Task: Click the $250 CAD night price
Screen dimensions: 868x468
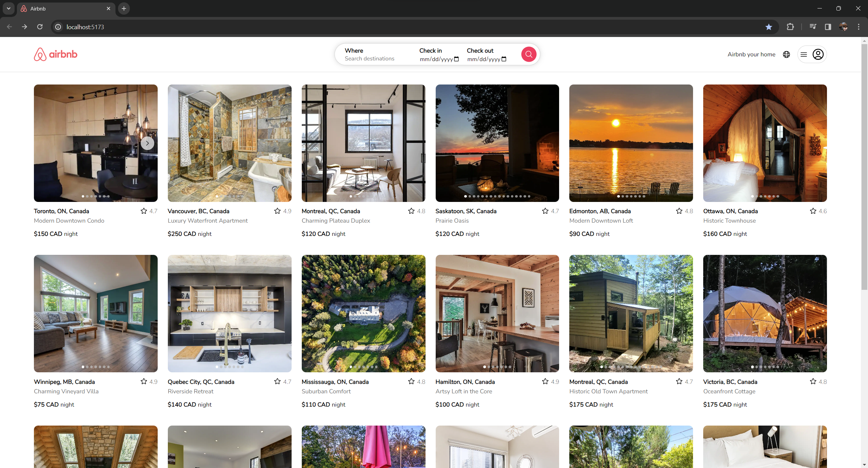Action: (190, 234)
